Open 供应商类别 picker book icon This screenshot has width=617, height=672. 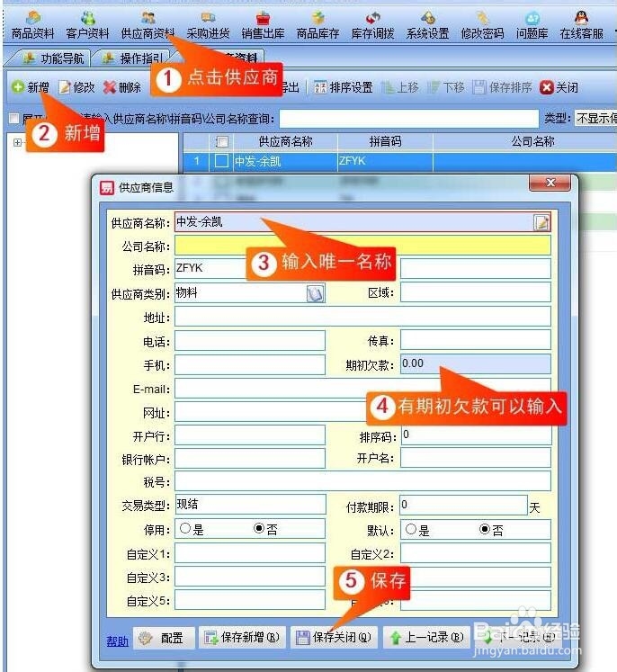coord(315,293)
